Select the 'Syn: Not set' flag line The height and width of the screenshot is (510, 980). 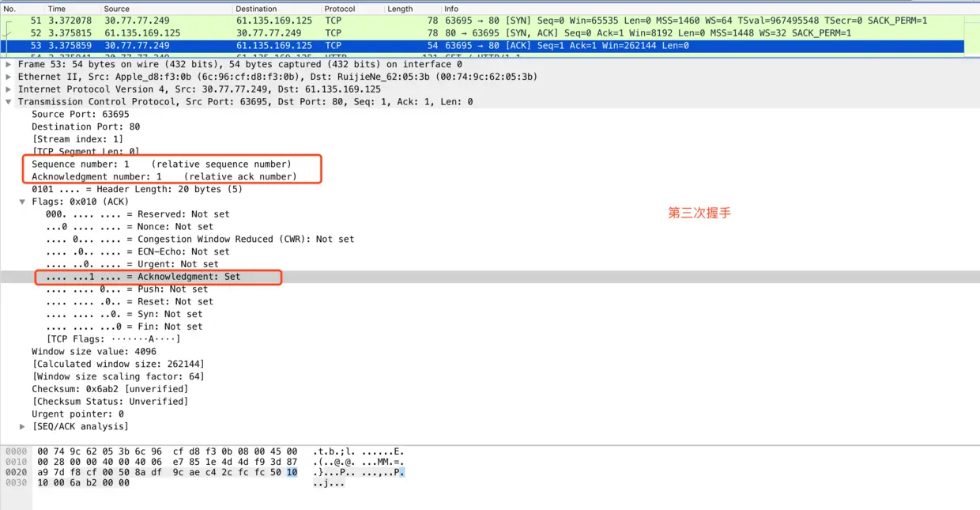tap(124, 314)
